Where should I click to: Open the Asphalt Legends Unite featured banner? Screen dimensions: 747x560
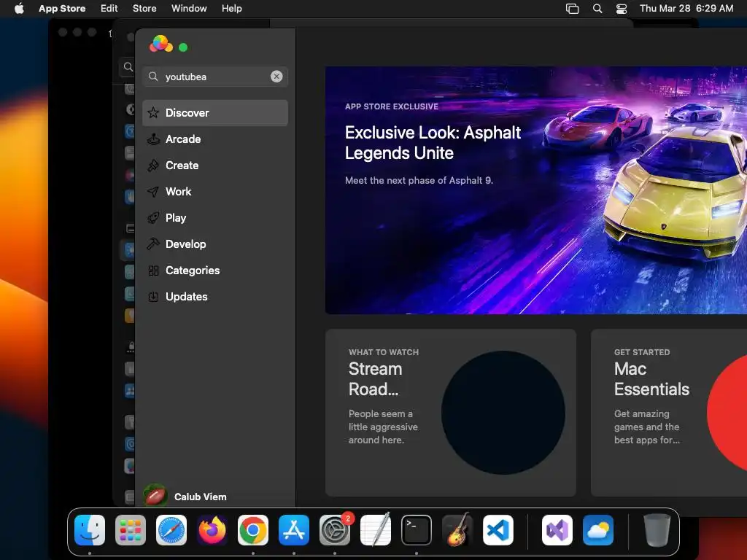coord(536,190)
